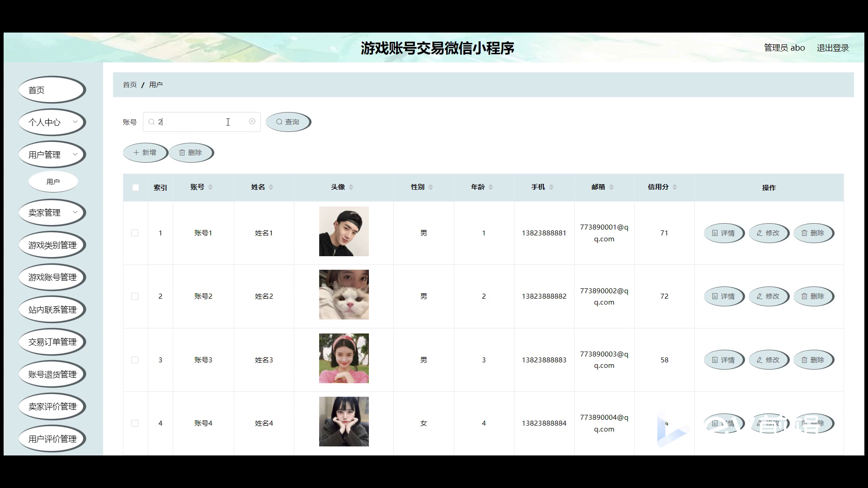Screen dimensions: 868x488
Task: Click the phone number 13823888884
Action: click(544, 423)
